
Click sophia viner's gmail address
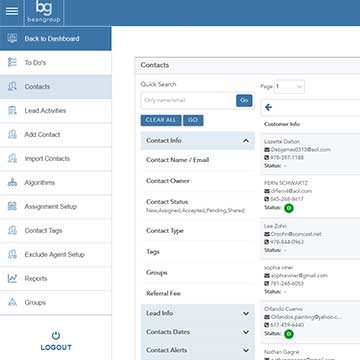coord(299,276)
